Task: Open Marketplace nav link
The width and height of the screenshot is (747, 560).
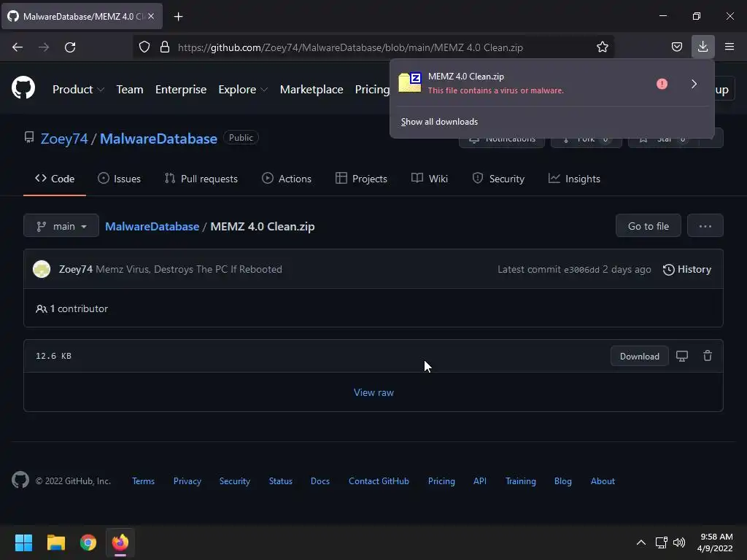Action: (311, 90)
